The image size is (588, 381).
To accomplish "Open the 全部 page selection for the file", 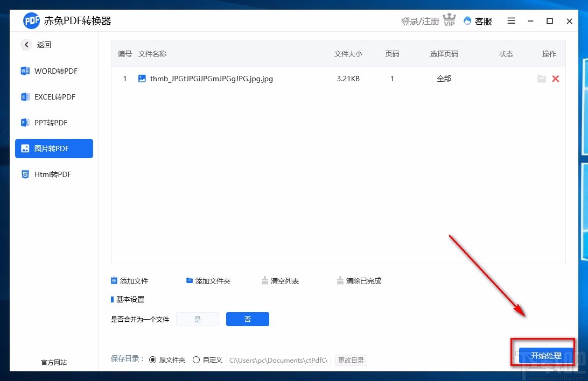I will tap(444, 79).
